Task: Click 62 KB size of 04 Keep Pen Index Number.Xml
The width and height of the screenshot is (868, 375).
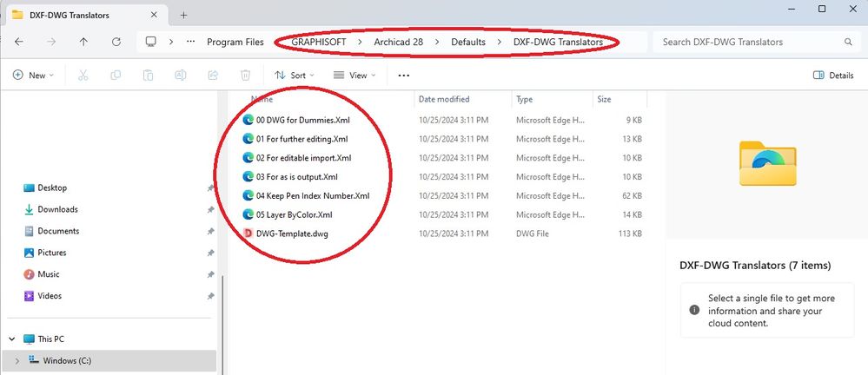Action: [x=633, y=196]
